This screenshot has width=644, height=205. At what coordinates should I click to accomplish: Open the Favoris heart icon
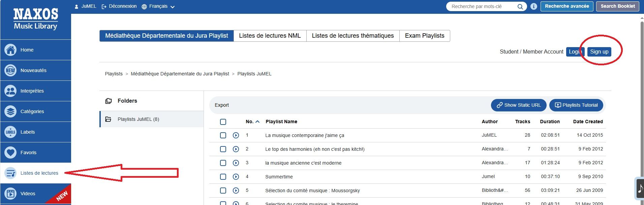tap(10, 152)
